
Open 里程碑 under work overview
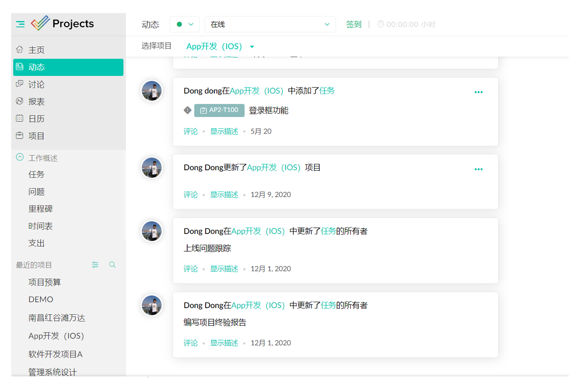pyautogui.click(x=40, y=209)
